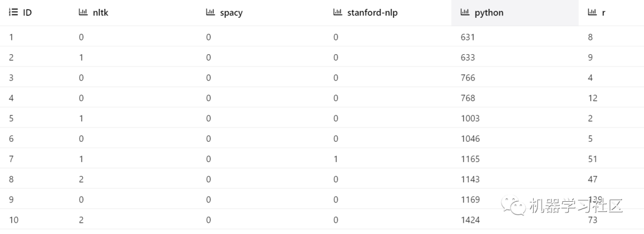
Task: Select the stanford-nlp column header label
Action: pos(373,13)
